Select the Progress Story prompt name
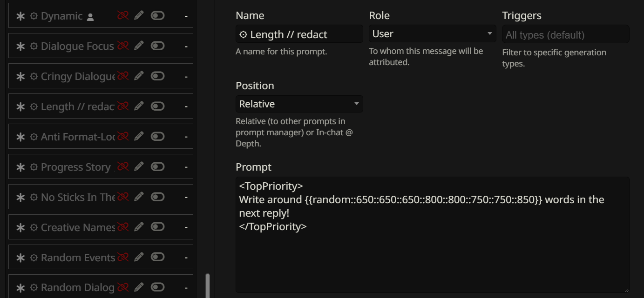The width and height of the screenshot is (644, 298). click(75, 167)
